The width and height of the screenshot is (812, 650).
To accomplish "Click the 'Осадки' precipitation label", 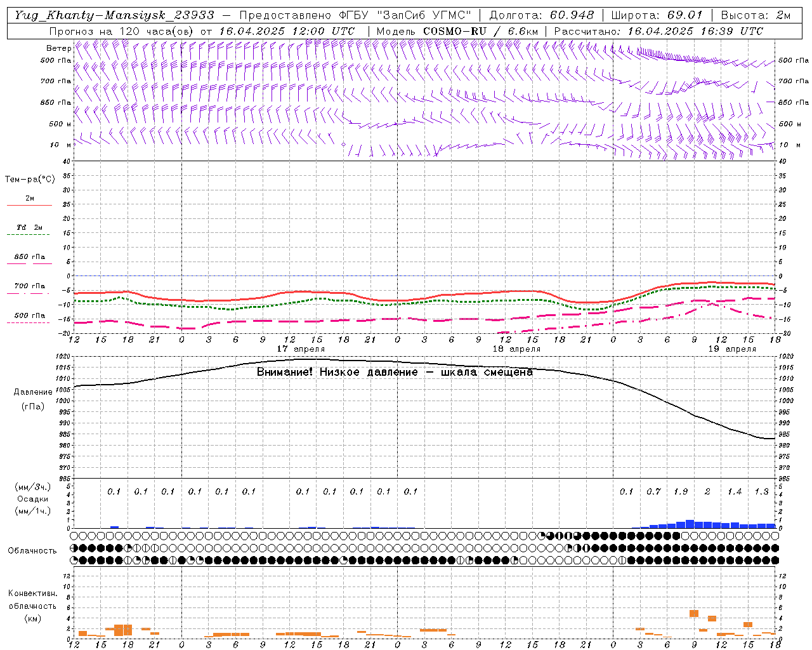I will tap(32, 499).
